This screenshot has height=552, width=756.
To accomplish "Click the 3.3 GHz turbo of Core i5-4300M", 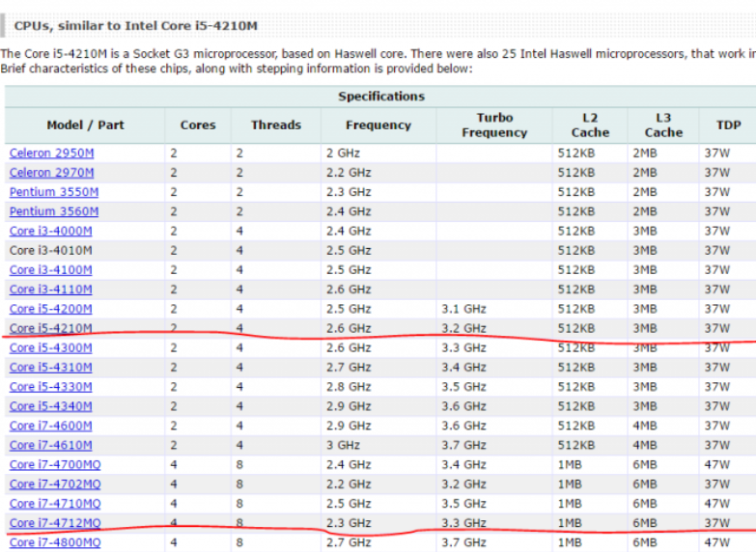I will coord(463,347).
